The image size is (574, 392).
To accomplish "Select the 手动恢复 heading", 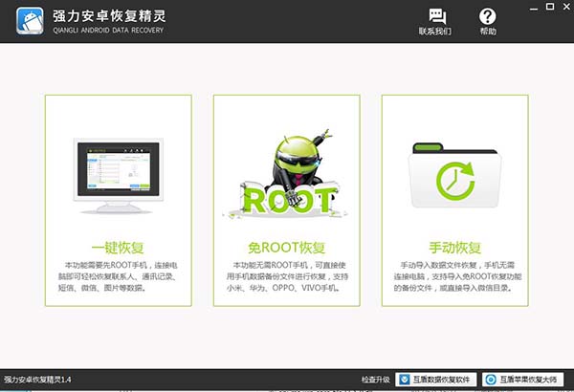I will click(455, 248).
